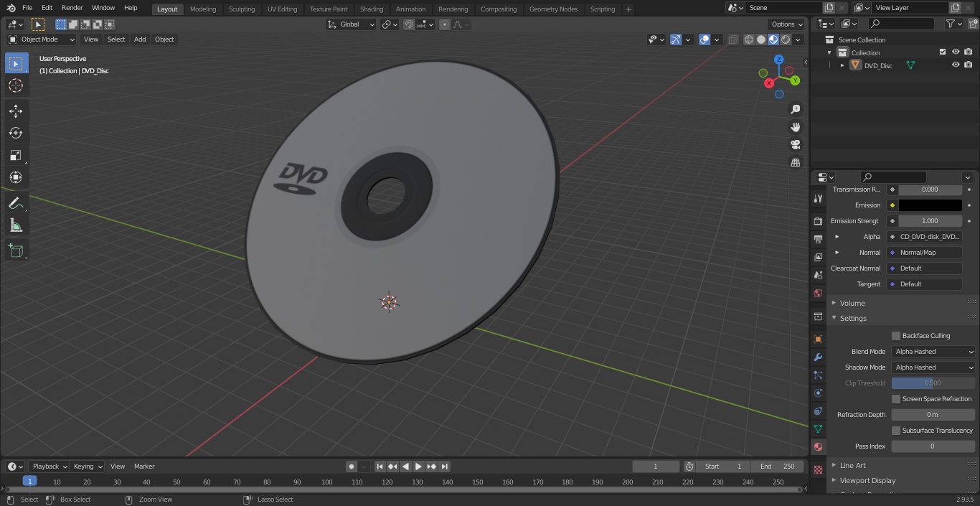The height and width of the screenshot is (506, 980).
Task: Choose the Add Cube tool
Action: (16, 251)
